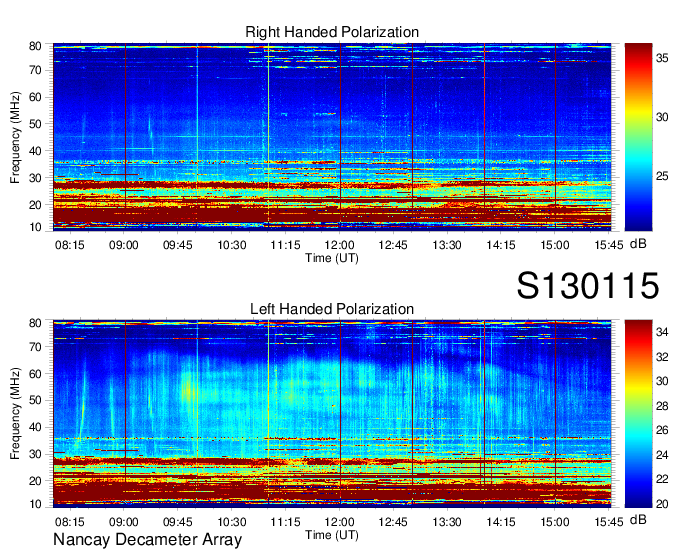Click the "11:15" time tick of Left Handed plot
Image resolution: width=680 pixels, height=552 pixels.
click(x=285, y=522)
